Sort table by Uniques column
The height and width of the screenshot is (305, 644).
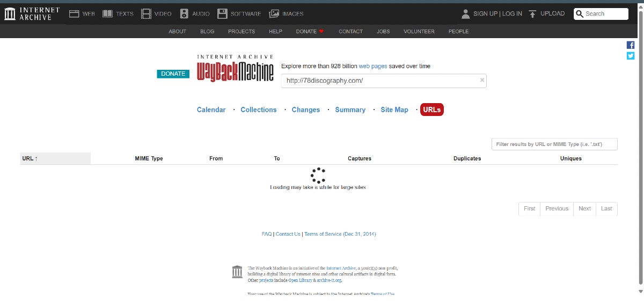pos(571,158)
